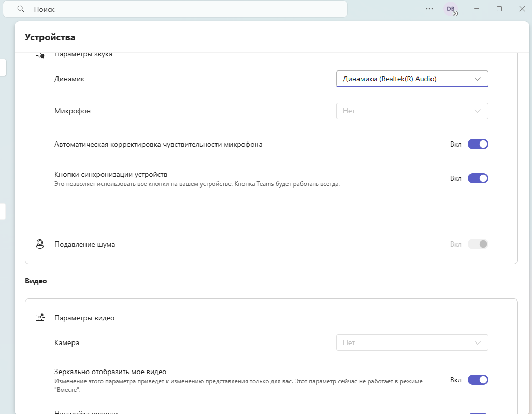Viewport: 532px width, 414px height.
Task: Click the search magnifier icon
Action: 21,9
